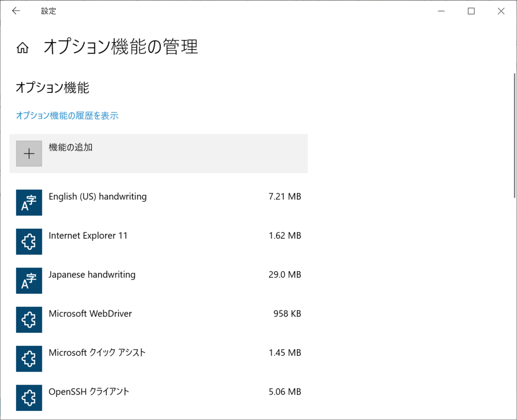Select Microsoft クイック アシスト entry
This screenshot has width=517, height=420.
tap(159, 359)
